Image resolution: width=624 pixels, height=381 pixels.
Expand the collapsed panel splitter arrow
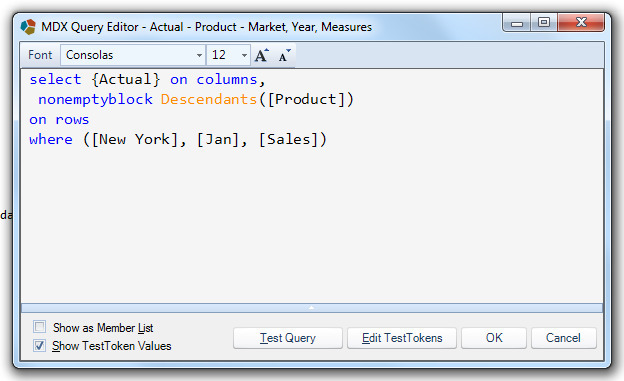pos(312,308)
